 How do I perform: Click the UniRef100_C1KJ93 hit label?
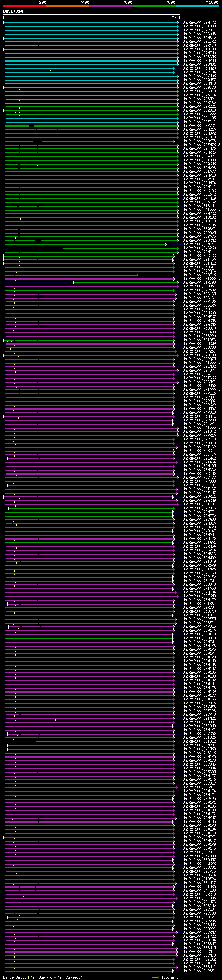199,283
